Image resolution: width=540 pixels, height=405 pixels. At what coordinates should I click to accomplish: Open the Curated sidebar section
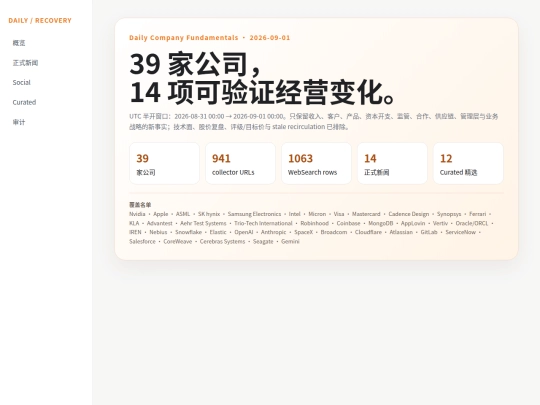(x=24, y=102)
